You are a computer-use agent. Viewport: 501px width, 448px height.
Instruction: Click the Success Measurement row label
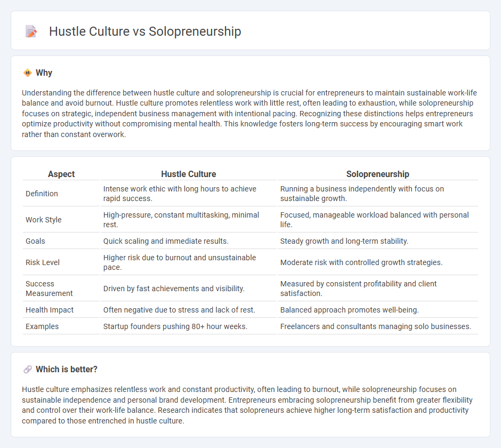[49, 289]
